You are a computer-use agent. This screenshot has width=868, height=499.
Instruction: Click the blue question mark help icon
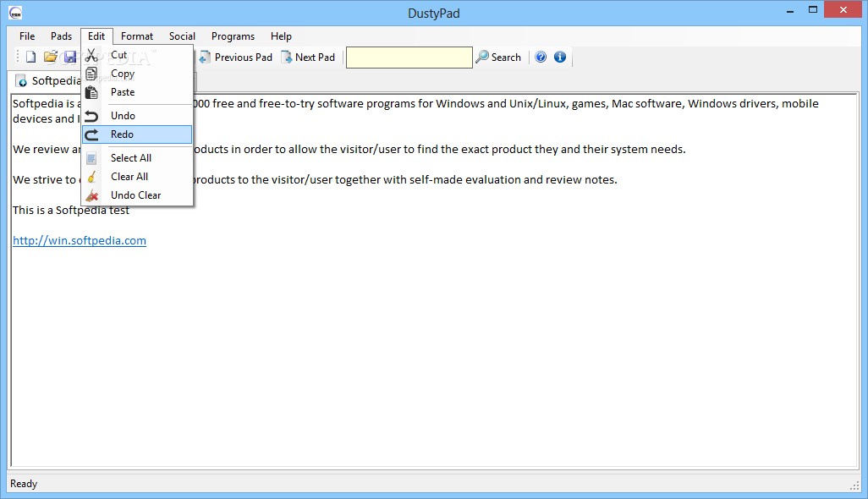point(541,57)
